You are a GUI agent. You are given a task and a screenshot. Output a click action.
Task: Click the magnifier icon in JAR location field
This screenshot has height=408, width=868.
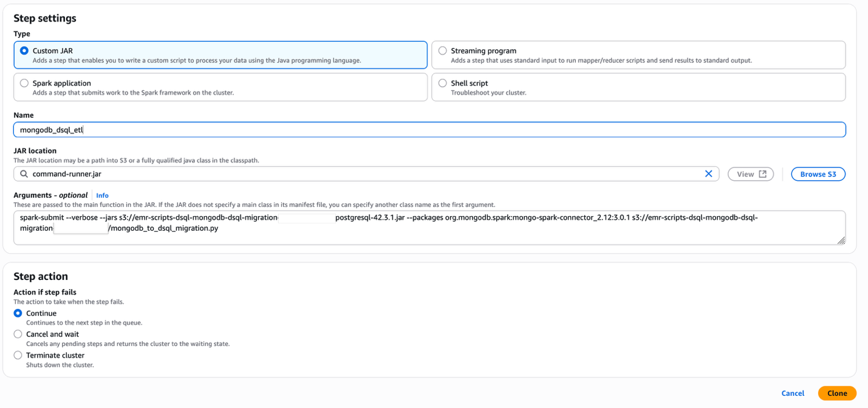(23, 174)
